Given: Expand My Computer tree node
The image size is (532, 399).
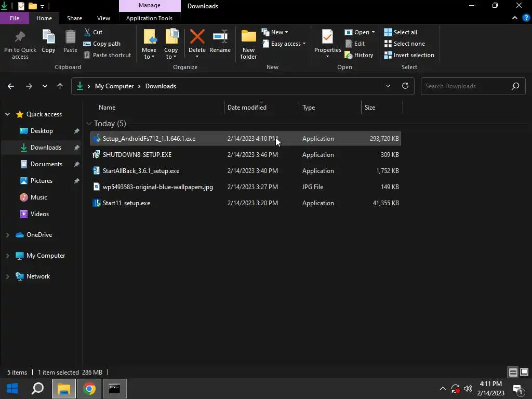Looking at the screenshot, I should point(7,256).
